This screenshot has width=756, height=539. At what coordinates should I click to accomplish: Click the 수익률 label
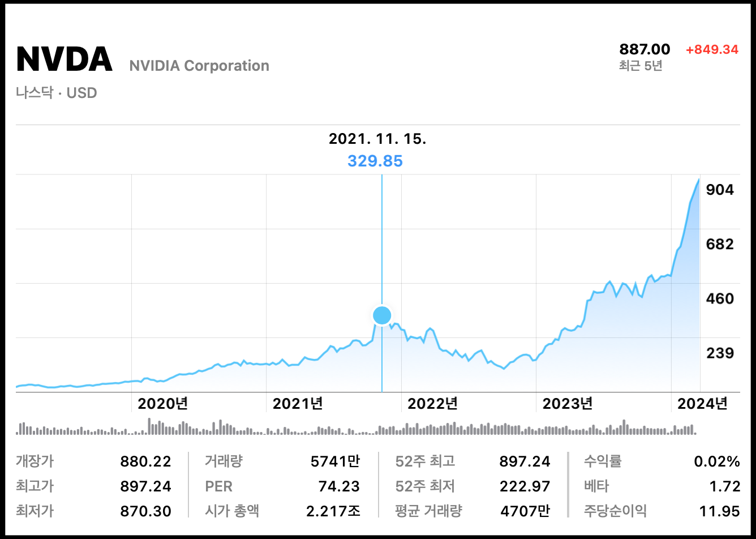pyautogui.click(x=603, y=461)
